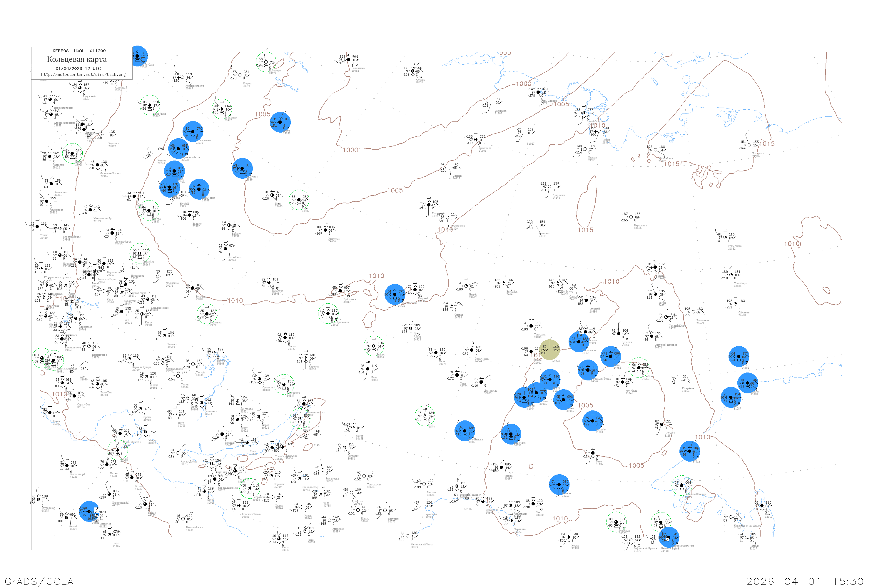The image size is (882, 588).
Task: Select the blue Чульбю 31123 station circle
Action: (593, 421)
